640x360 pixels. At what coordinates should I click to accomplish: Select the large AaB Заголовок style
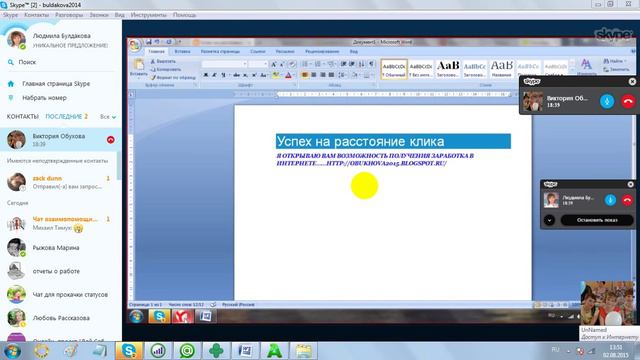point(448,69)
